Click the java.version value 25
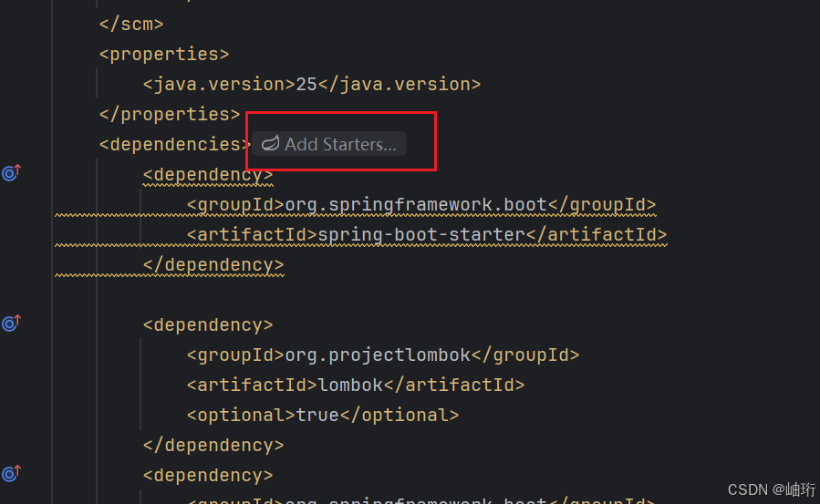The image size is (820, 504). pyautogui.click(x=306, y=84)
